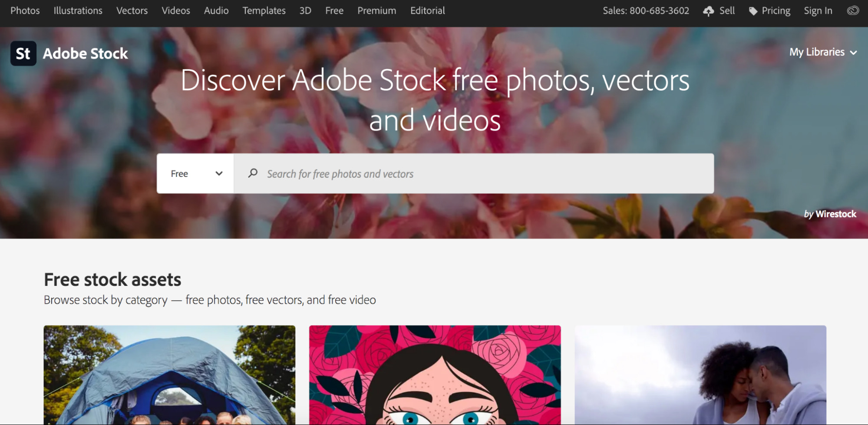The width and height of the screenshot is (868, 425).
Task: Click the magnifying glass search icon
Action: [x=253, y=173]
